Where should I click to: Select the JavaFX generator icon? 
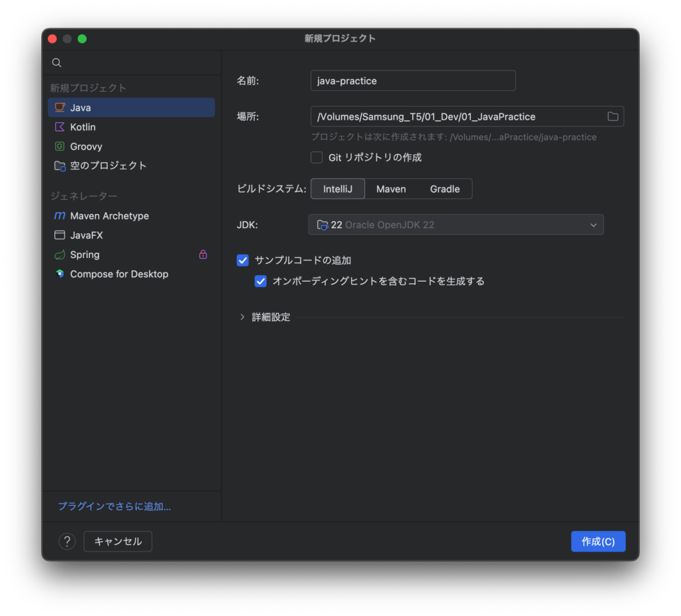tap(59, 235)
